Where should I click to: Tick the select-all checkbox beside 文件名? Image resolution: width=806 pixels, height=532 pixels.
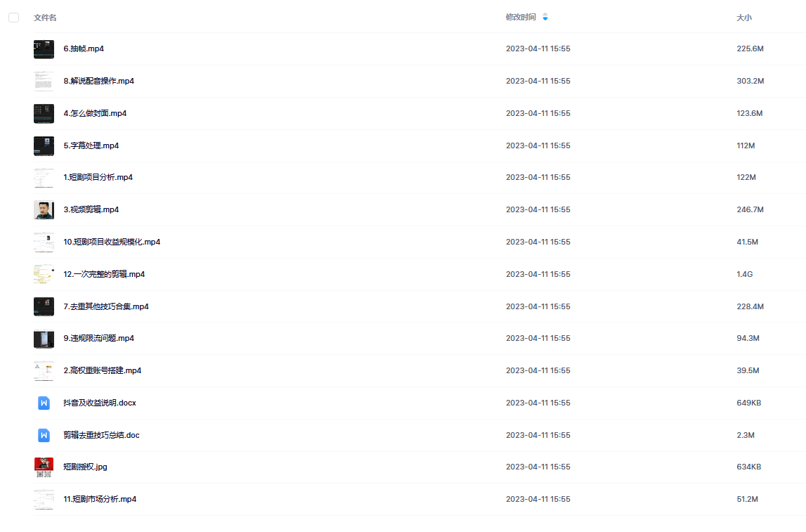pos(14,18)
